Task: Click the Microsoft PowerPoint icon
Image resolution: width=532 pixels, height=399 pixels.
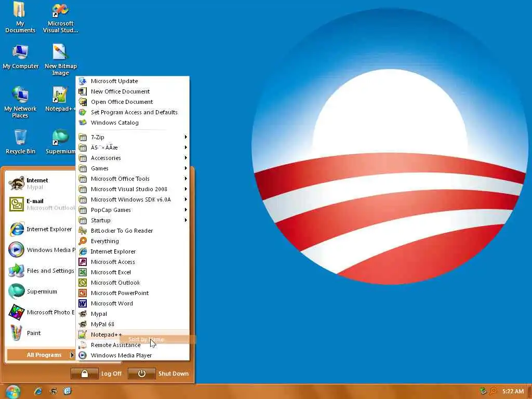Action: point(83,293)
